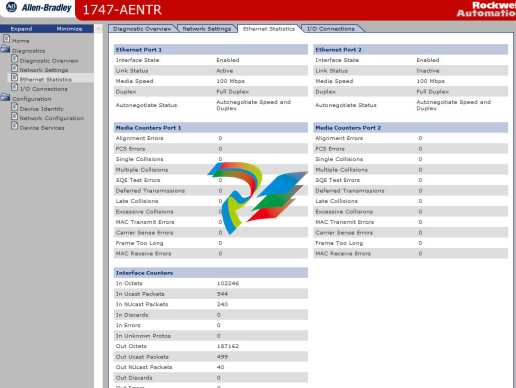Image resolution: width=516 pixels, height=388 pixels.
Task: Click the Rockwell Automation branding text
Action: (x=486, y=9)
